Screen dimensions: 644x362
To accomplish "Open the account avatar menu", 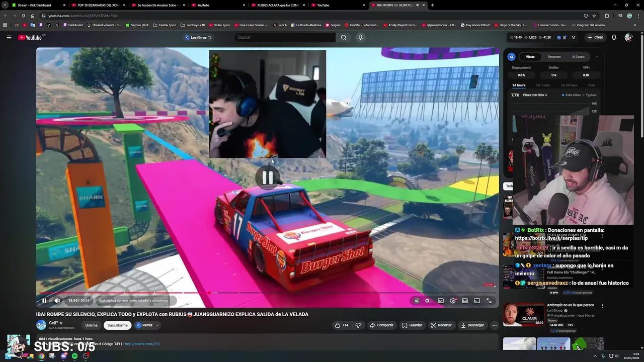I will tap(628, 37).
